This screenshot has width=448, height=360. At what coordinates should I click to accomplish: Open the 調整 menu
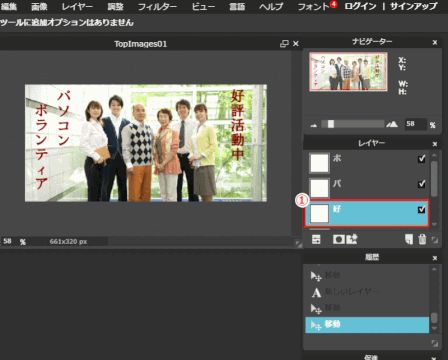(116, 6)
